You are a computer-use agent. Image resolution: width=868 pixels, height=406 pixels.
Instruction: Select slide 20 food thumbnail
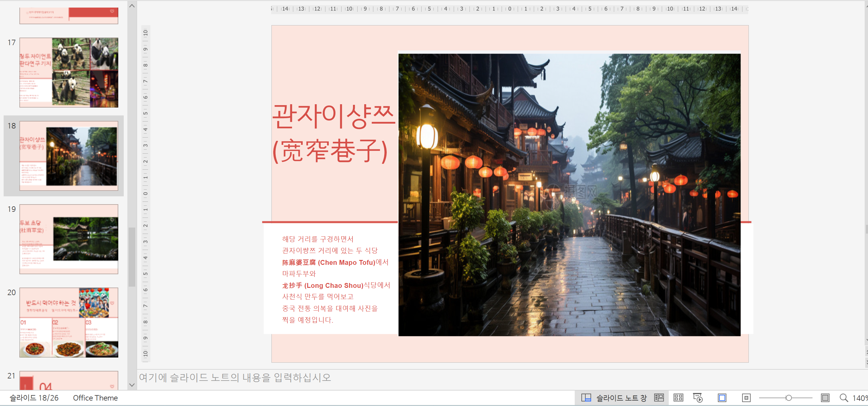pyautogui.click(x=69, y=322)
